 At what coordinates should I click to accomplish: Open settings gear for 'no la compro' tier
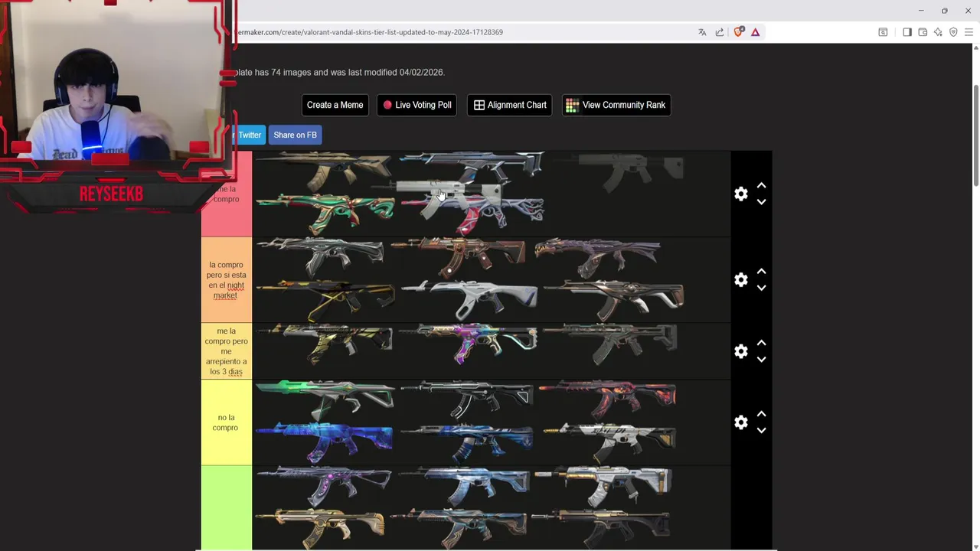tap(740, 422)
